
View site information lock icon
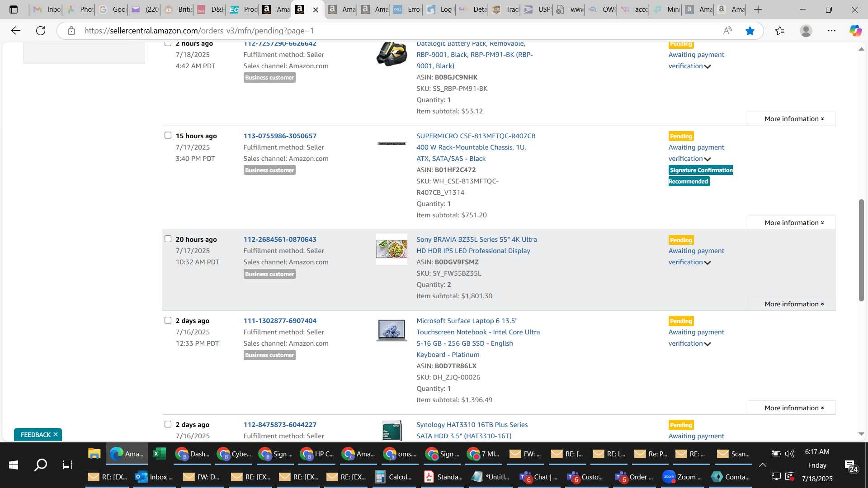click(x=71, y=30)
